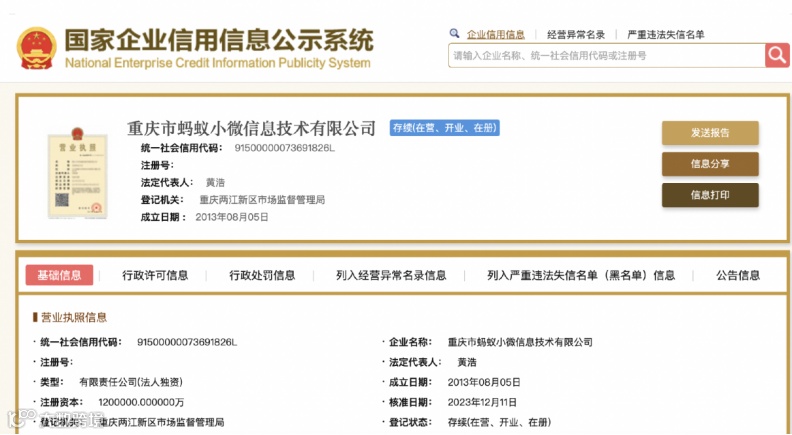Open the 严重违法失信名单 link

click(x=666, y=34)
